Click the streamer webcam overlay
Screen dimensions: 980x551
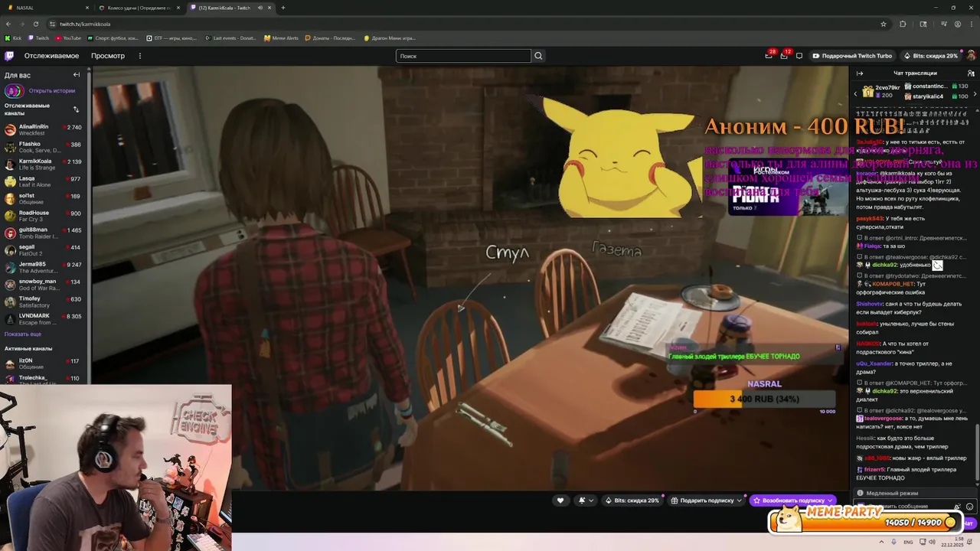coord(116,468)
